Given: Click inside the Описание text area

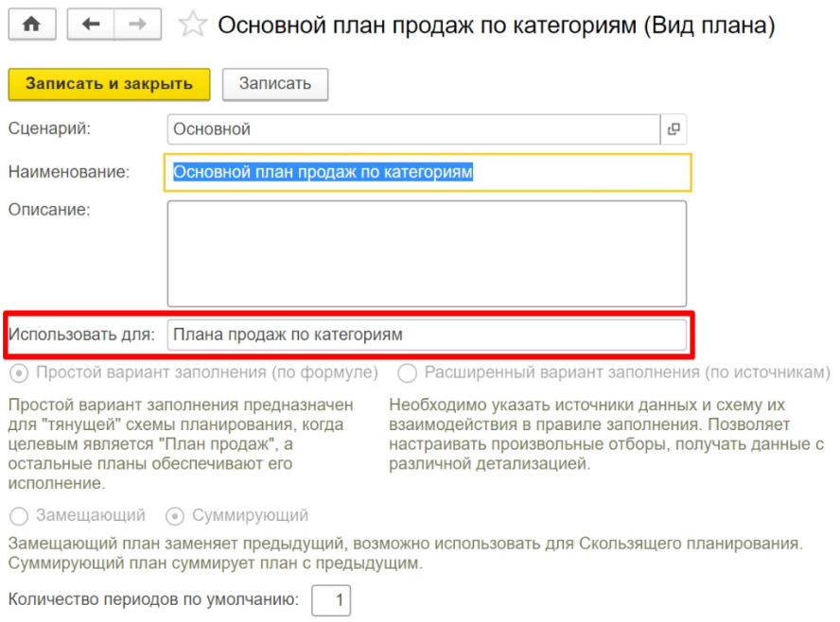Looking at the screenshot, I should click(427, 253).
